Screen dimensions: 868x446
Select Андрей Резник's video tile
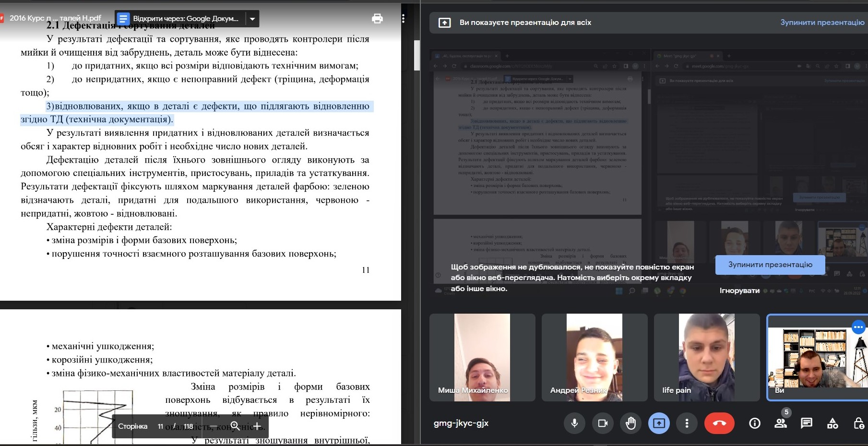pyautogui.click(x=595, y=357)
